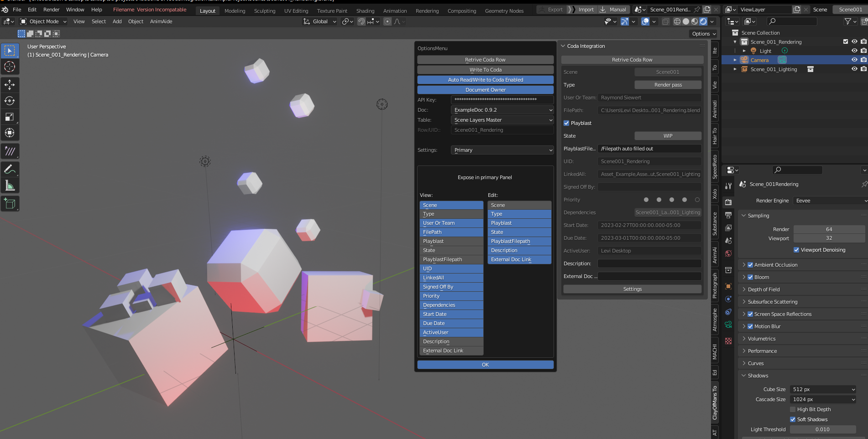Open the Render Properties tab icon

(728, 202)
